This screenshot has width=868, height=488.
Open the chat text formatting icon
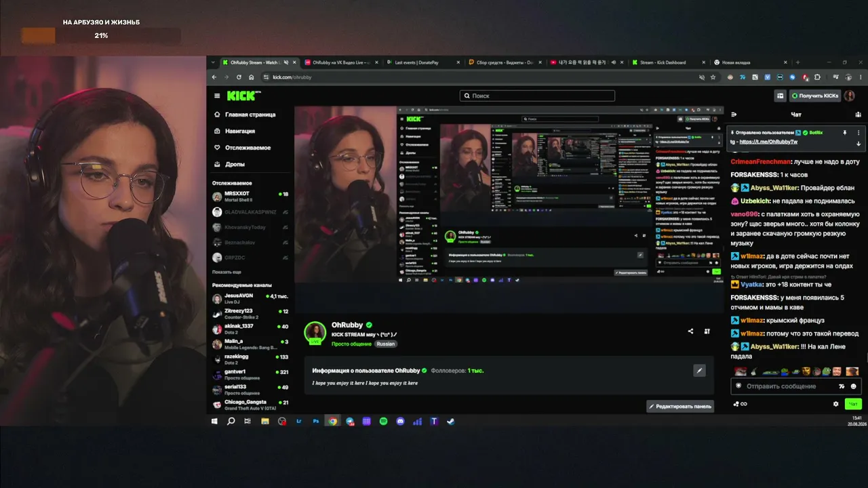click(x=842, y=386)
